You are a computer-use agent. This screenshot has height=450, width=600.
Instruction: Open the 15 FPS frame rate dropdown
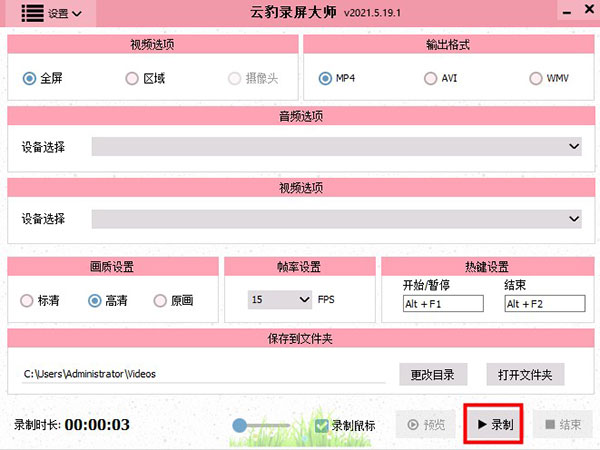280,299
